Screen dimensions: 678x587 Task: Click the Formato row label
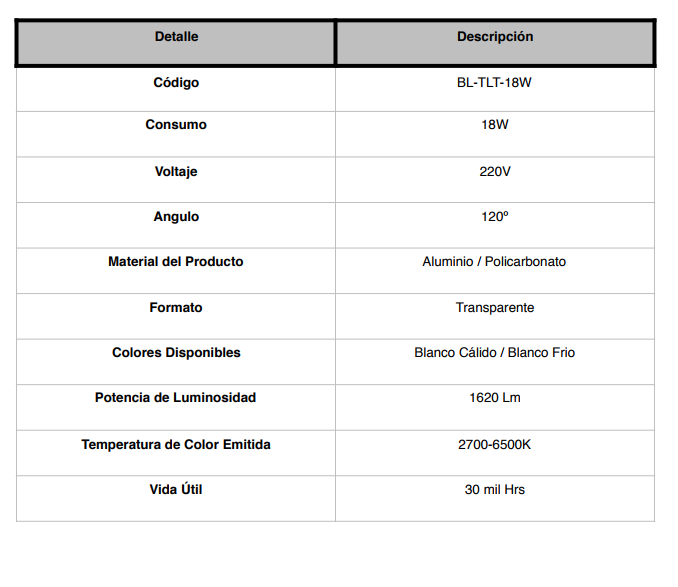coord(176,307)
